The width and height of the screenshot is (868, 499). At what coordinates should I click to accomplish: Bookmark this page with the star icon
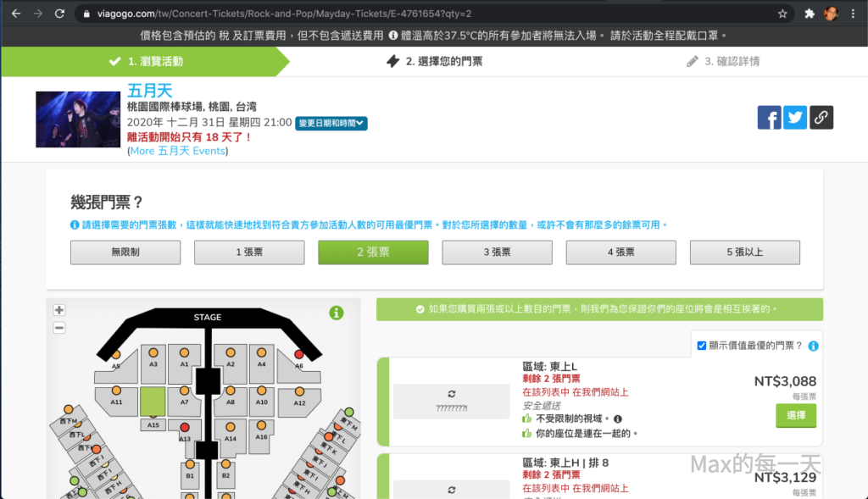pyautogui.click(x=782, y=14)
